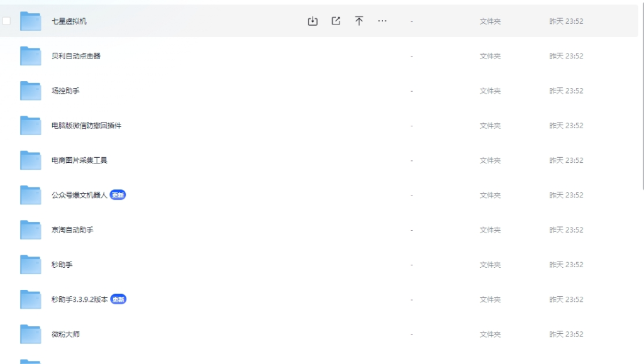
Task: Download the 七星虚拟机 folder
Action: 313,21
